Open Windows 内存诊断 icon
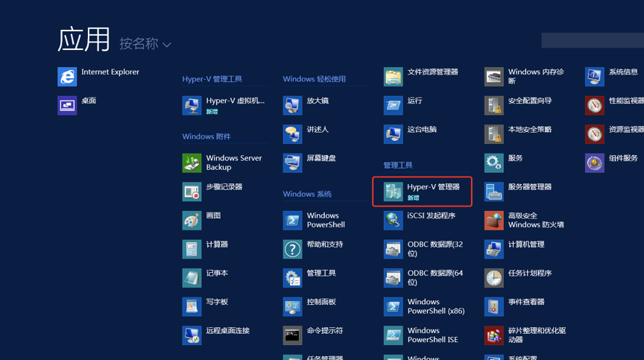This screenshot has height=360, width=644. 493,77
